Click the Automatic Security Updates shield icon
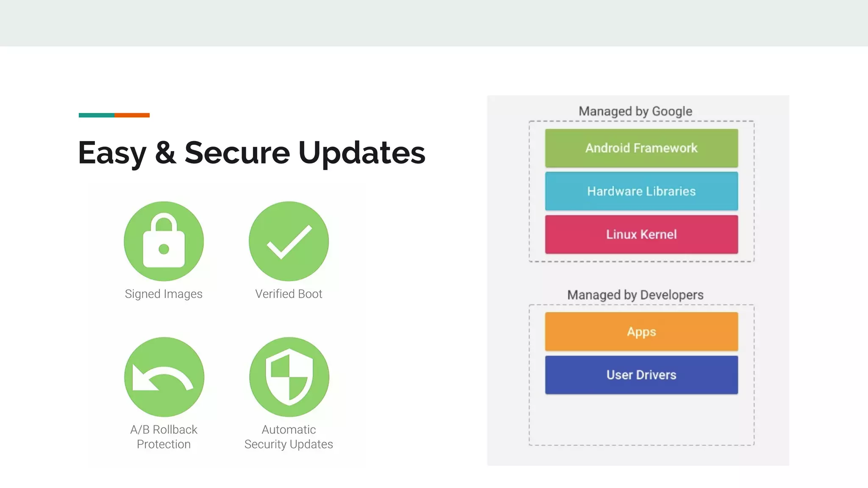The height and width of the screenshot is (488, 868). point(289,377)
